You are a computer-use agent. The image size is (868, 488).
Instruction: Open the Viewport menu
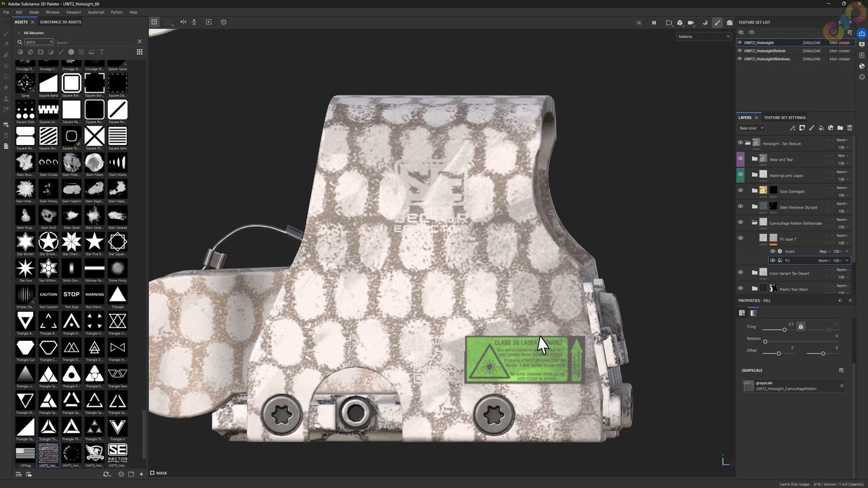[73, 12]
